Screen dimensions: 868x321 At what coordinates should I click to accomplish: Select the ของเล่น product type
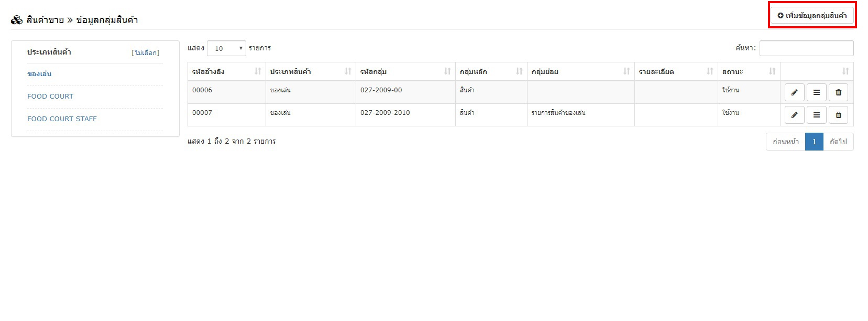coord(39,74)
